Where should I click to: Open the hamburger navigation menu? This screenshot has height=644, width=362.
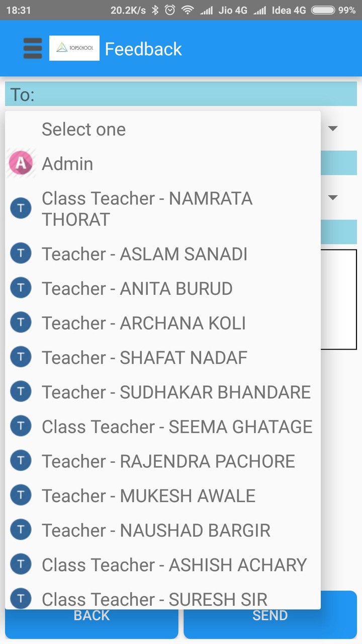tap(33, 49)
